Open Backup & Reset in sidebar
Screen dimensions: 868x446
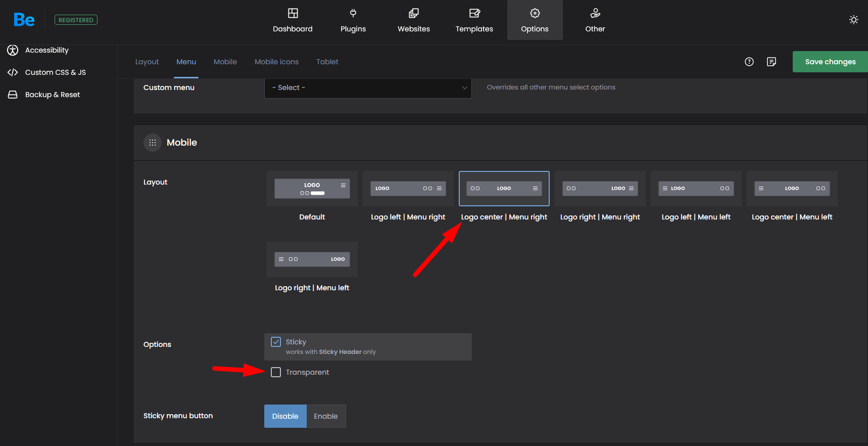[x=53, y=95]
